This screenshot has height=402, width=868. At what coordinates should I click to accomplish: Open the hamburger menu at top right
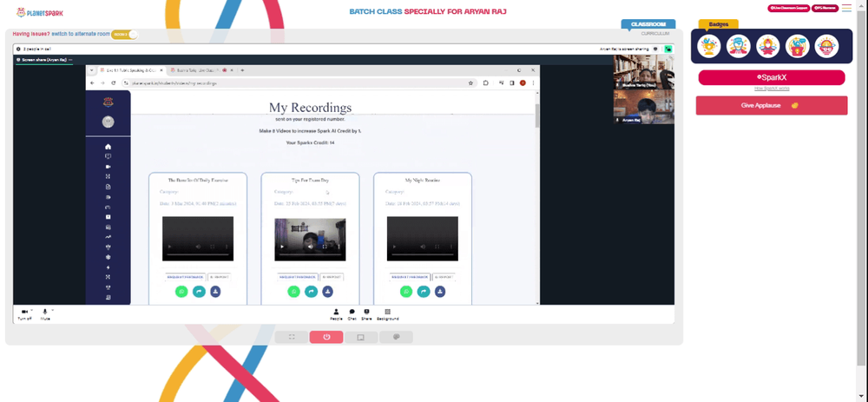[x=846, y=8]
